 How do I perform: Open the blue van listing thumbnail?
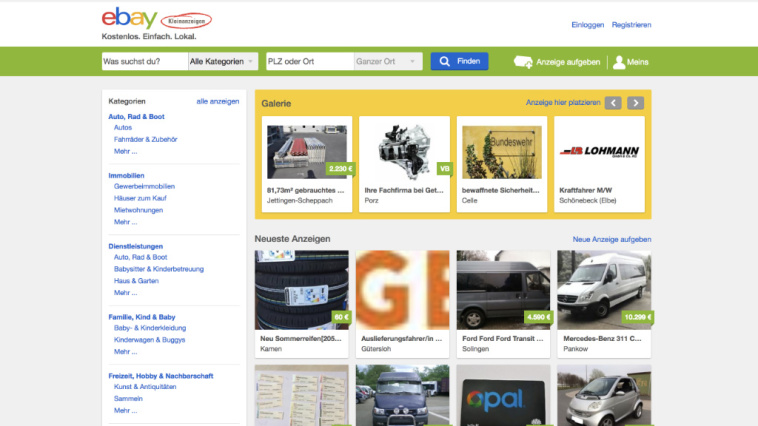coord(403,396)
